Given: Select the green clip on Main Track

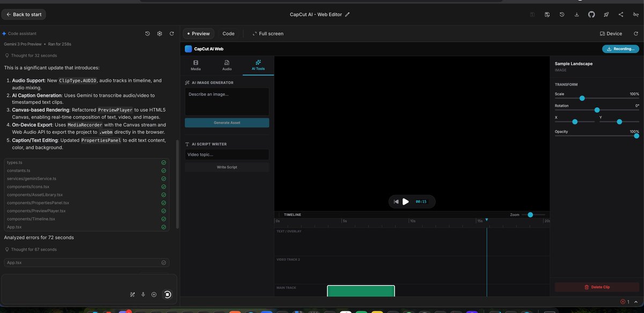Looking at the screenshot, I should 361,291.
